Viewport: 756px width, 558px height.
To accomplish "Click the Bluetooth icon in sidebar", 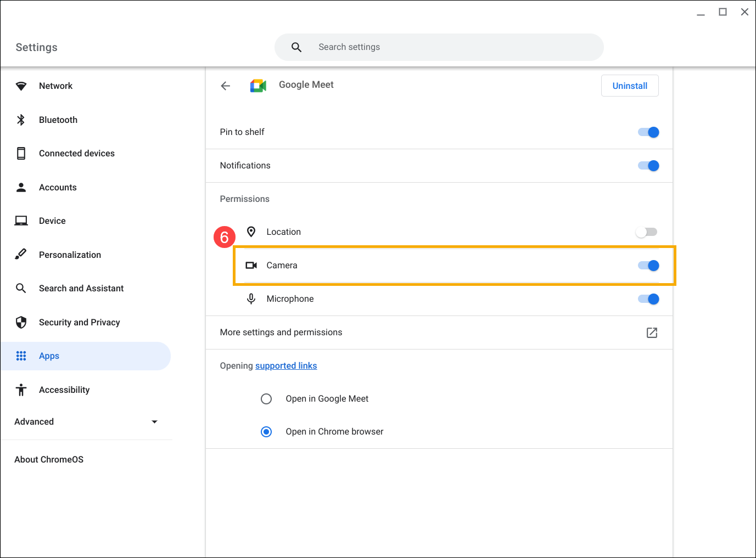I will pos(21,120).
